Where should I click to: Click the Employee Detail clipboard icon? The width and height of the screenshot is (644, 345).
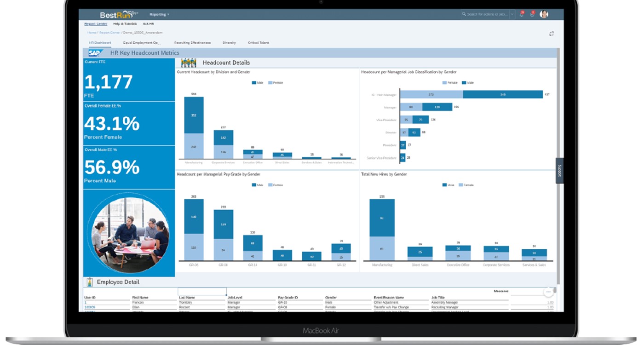[90, 282]
